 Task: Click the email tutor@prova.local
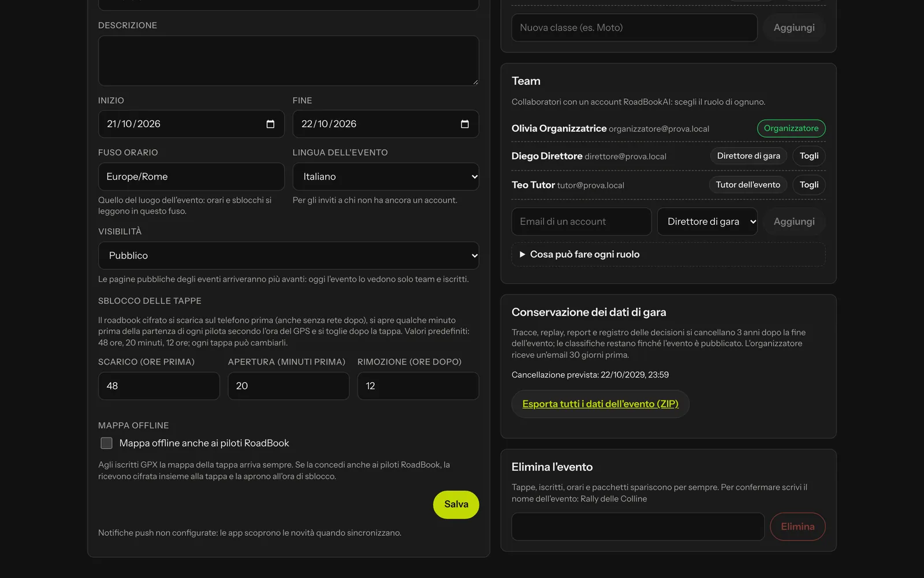tap(591, 186)
